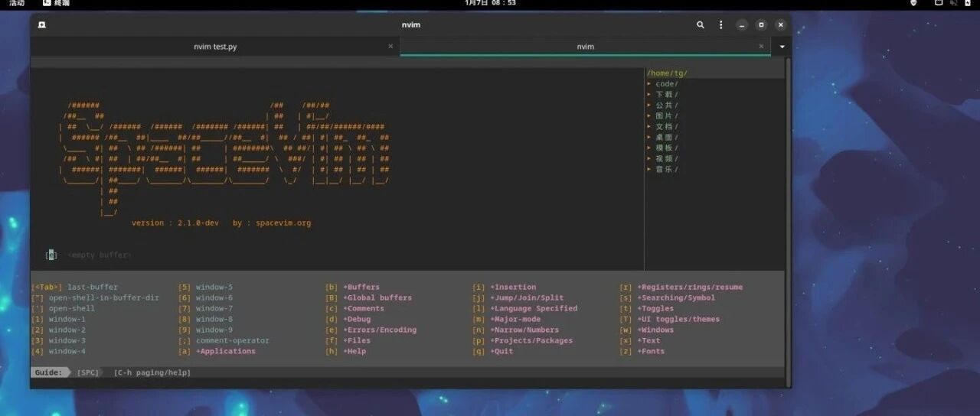Click the muted volume icon in the system tray
The image size is (980, 416).
coord(953,3)
